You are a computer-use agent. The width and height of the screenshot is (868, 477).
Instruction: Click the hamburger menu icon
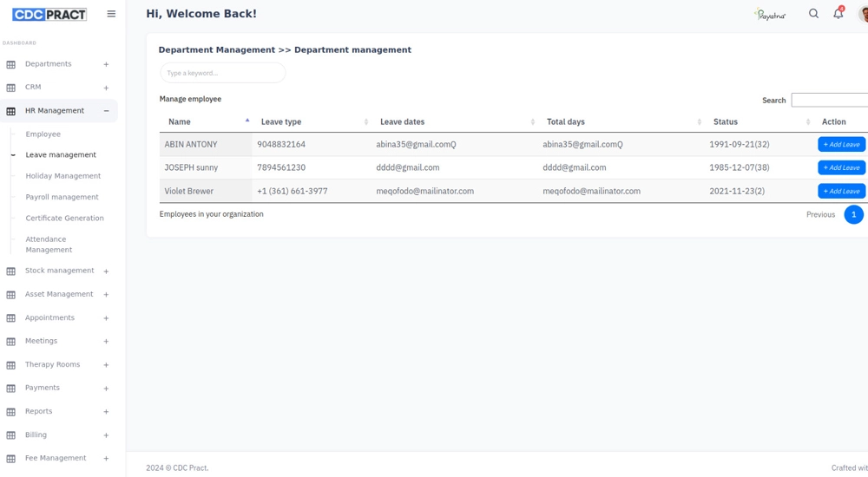click(111, 14)
